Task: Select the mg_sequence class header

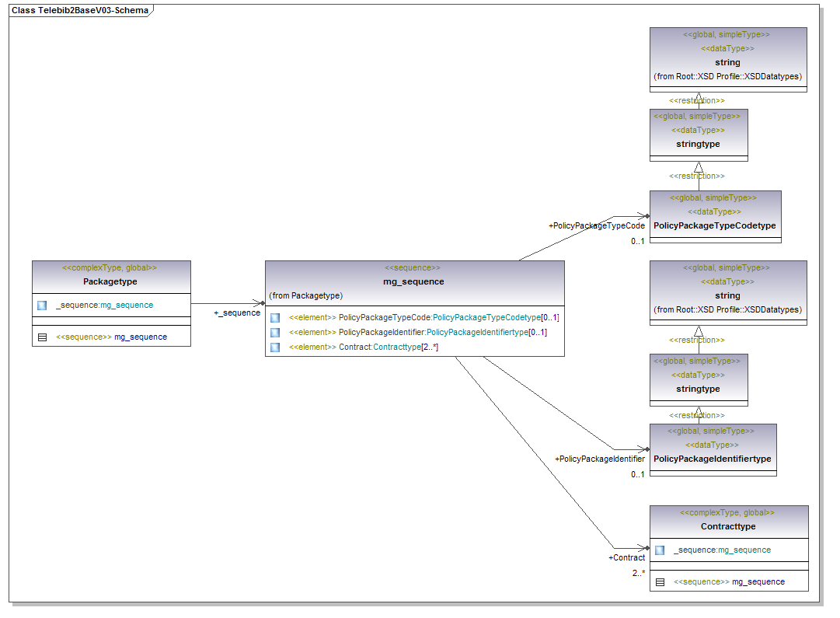Action: pos(413,281)
